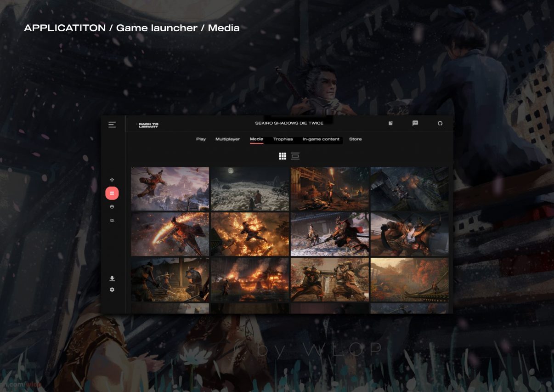Open the third-row leftmost sword duel screenshot
Screen dimensions: 554x392
point(170,280)
